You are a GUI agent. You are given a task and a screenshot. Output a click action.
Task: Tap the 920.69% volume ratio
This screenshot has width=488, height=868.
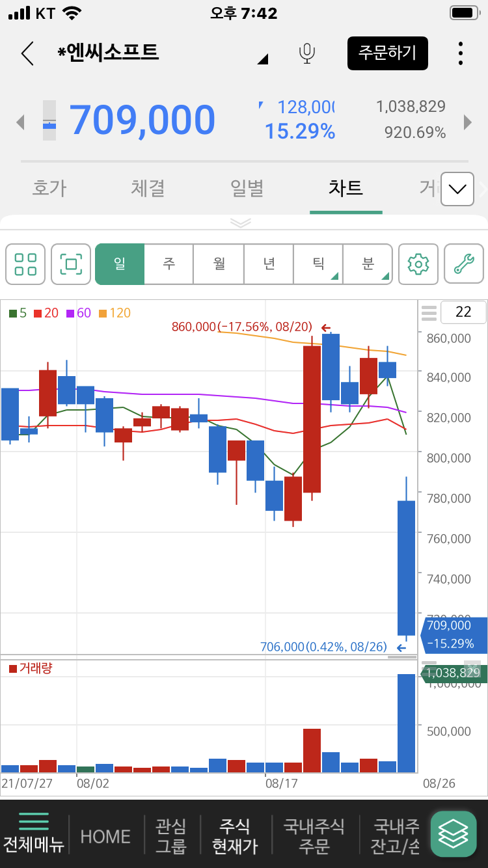coord(415,133)
